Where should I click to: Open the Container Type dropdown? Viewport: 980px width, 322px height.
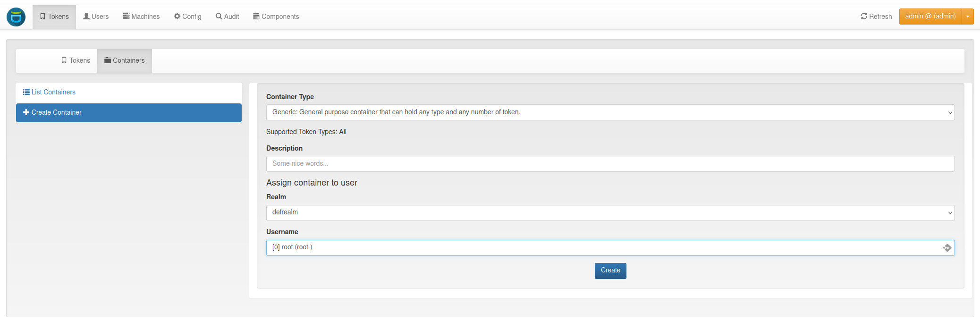610,112
